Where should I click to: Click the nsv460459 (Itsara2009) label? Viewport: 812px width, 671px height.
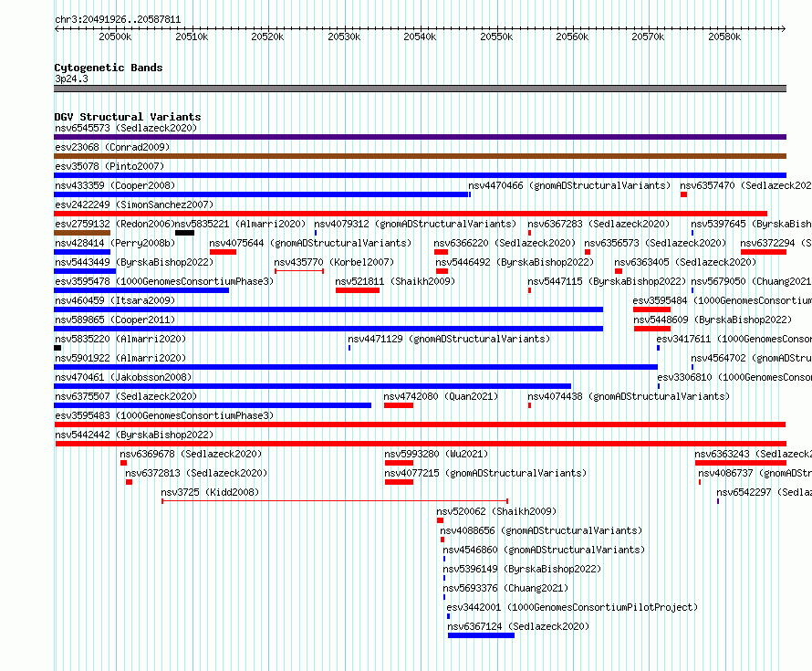pos(115,300)
